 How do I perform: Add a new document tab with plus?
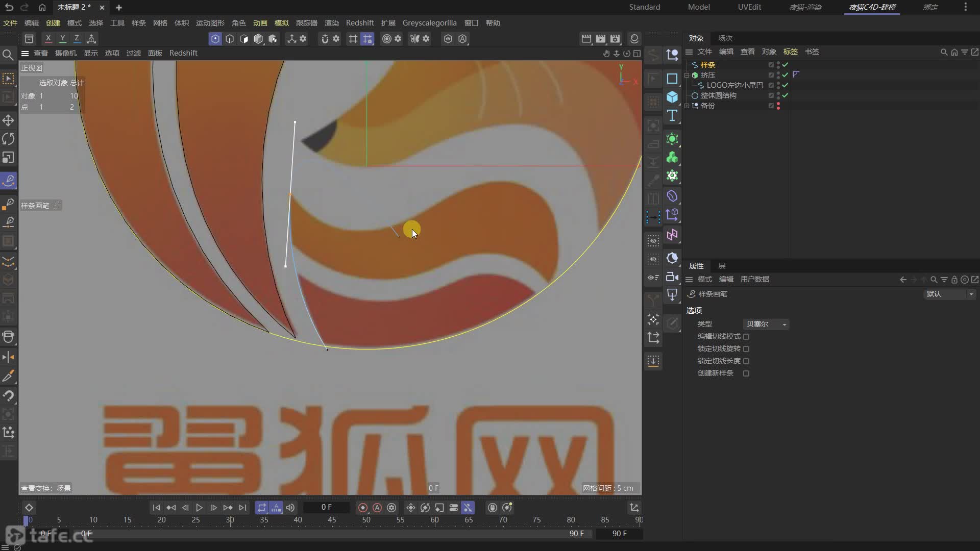119,8
